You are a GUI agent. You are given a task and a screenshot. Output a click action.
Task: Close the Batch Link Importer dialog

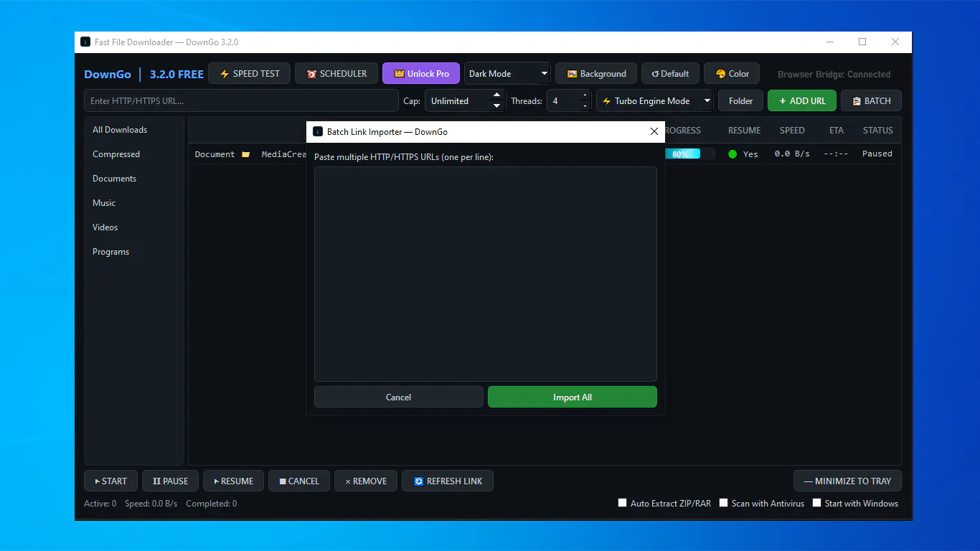(x=654, y=131)
